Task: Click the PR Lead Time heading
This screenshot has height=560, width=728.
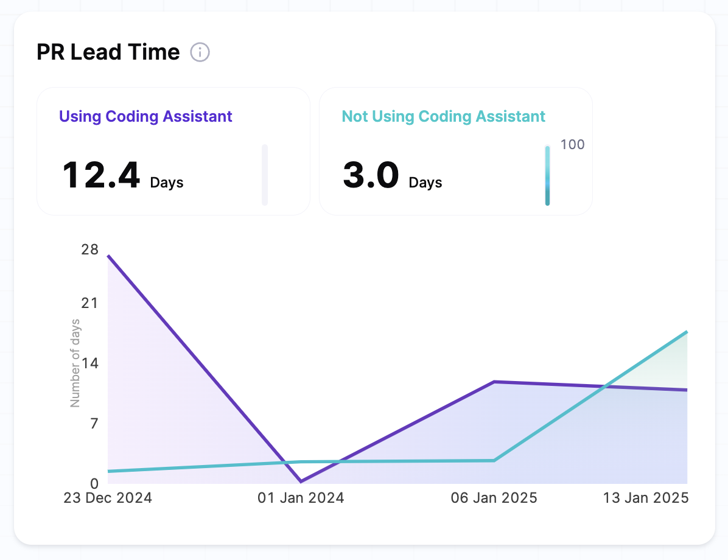Action: click(108, 53)
